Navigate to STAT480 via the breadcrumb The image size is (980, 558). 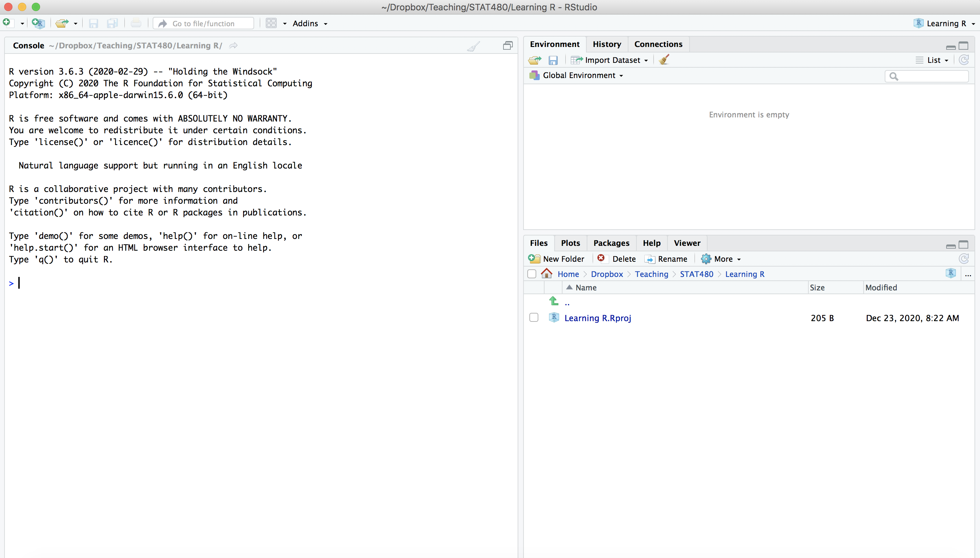[696, 274]
